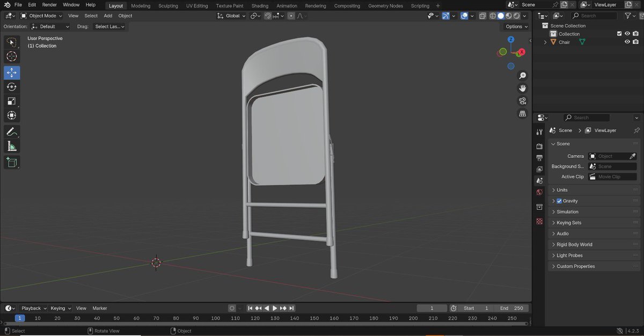Open the viewport Add menu
This screenshot has width=644, height=336.
(108, 16)
